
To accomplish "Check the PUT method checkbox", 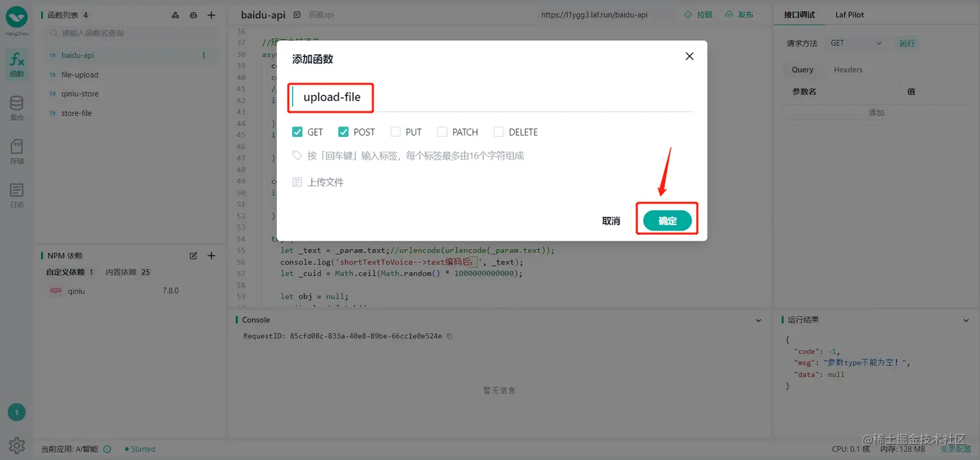I will click(x=395, y=132).
